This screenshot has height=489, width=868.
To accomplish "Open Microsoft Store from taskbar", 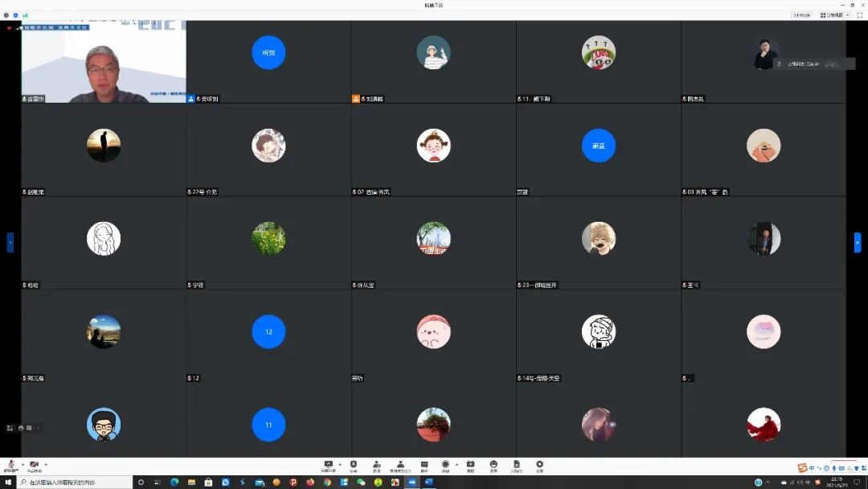I will [208, 483].
